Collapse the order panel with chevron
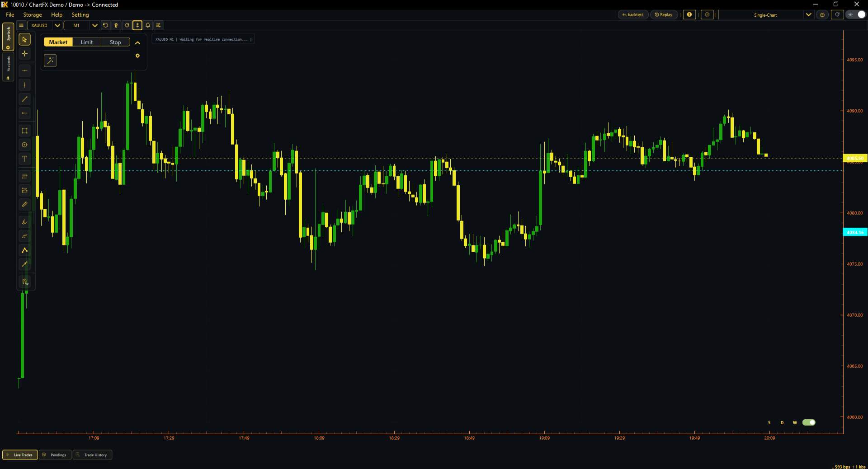 tap(138, 43)
